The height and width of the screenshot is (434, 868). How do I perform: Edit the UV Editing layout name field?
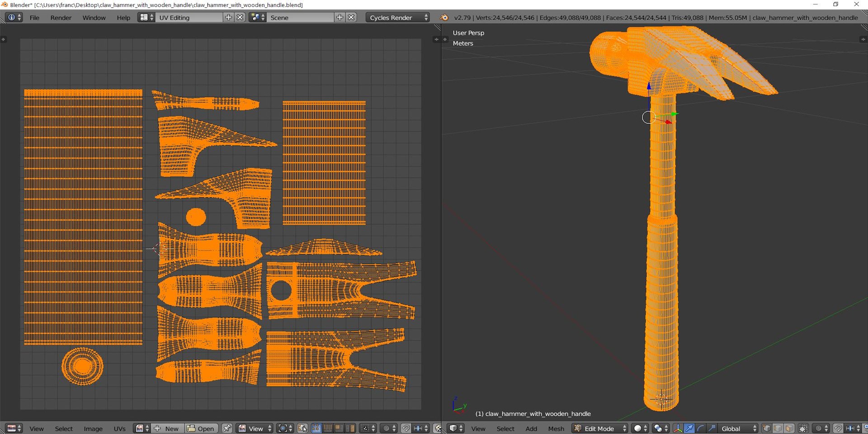point(190,18)
